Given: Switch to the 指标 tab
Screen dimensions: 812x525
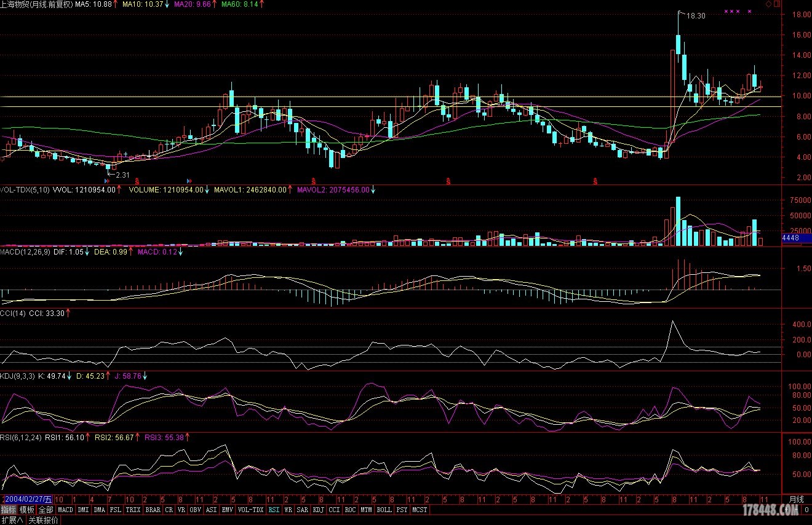Looking at the screenshot, I should [x=9, y=510].
